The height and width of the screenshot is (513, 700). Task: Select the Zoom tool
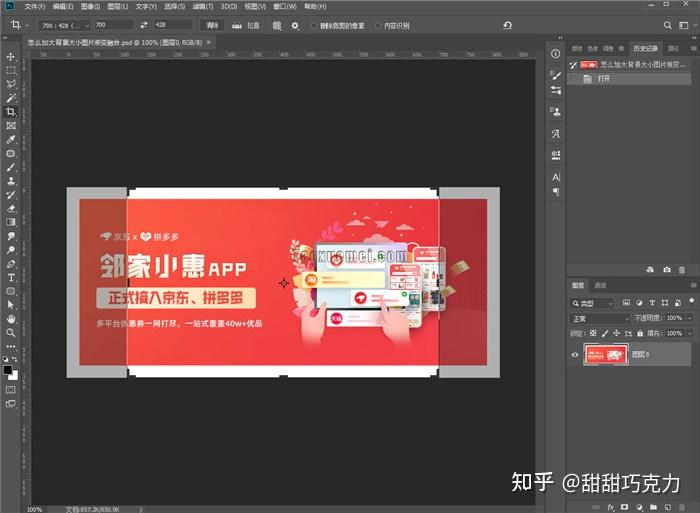(11, 333)
